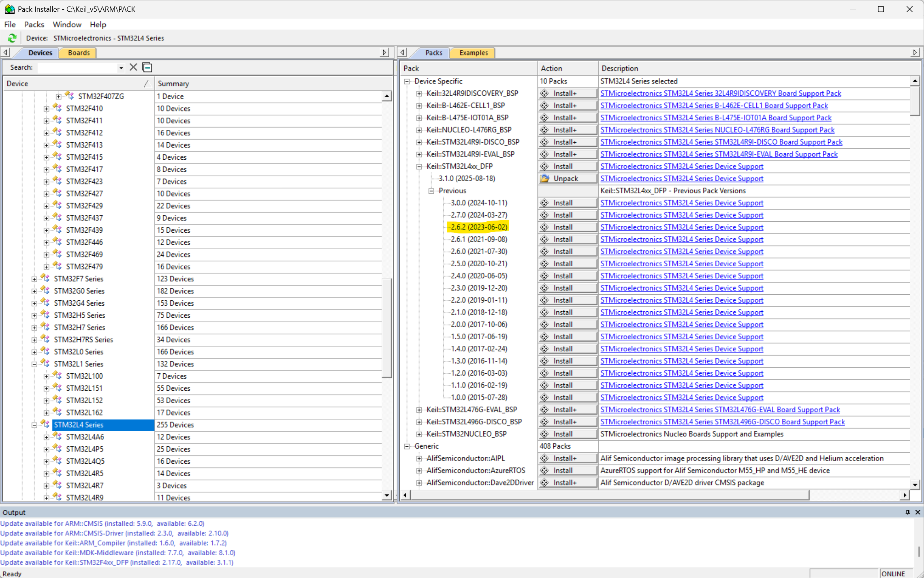
Task: Click the Pack Installer app icon in title bar
Action: [x=9, y=9]
